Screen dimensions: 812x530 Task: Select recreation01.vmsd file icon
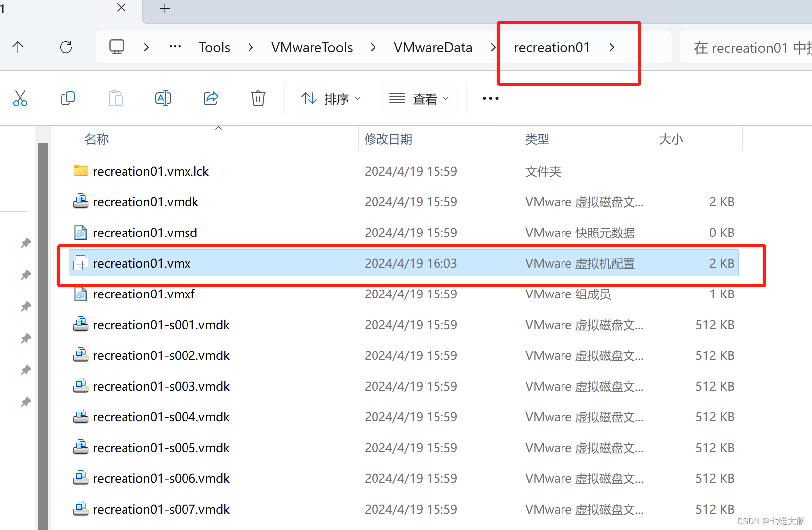pyautogui.click(x=81, y=232)
